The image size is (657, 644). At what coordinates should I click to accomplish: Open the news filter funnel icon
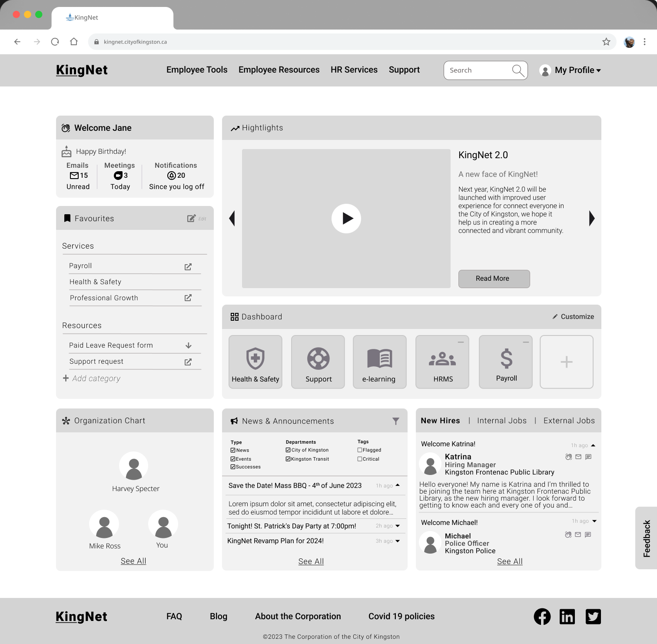pyautogui.click(x=396, y=421)
